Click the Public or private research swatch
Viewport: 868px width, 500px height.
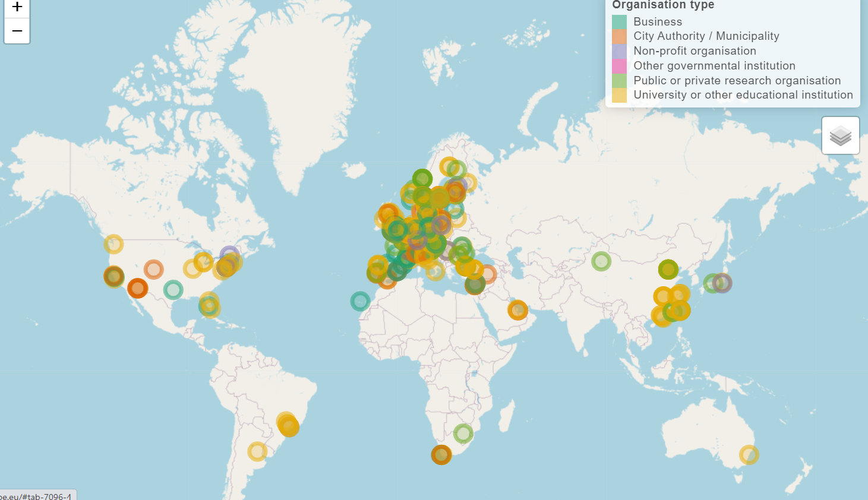pos(619,80)
